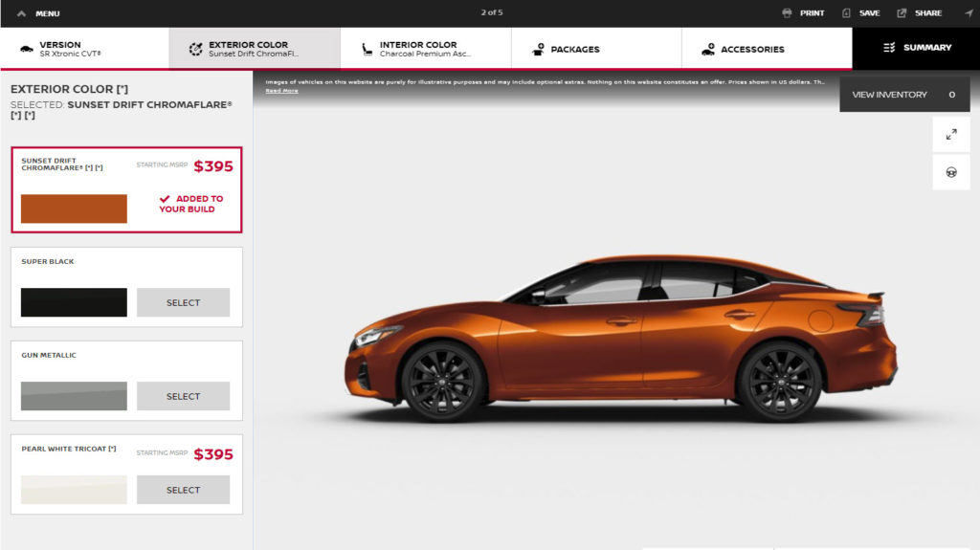Screen dimensions: 980x550
Task: Select the Gun Metallic color
Action: point(183,396)
